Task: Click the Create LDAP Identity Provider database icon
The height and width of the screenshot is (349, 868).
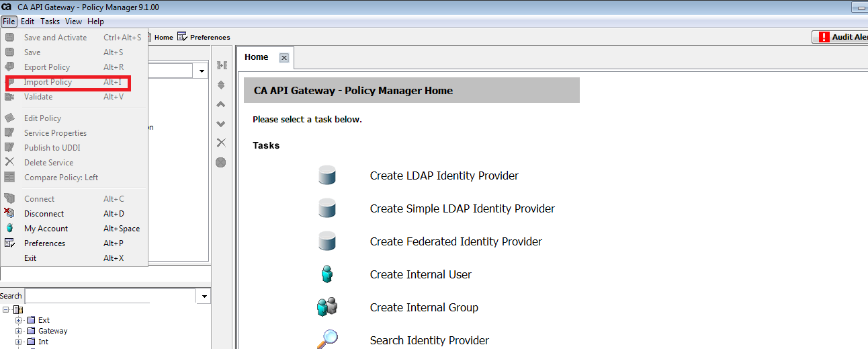Action: (327, 176)
